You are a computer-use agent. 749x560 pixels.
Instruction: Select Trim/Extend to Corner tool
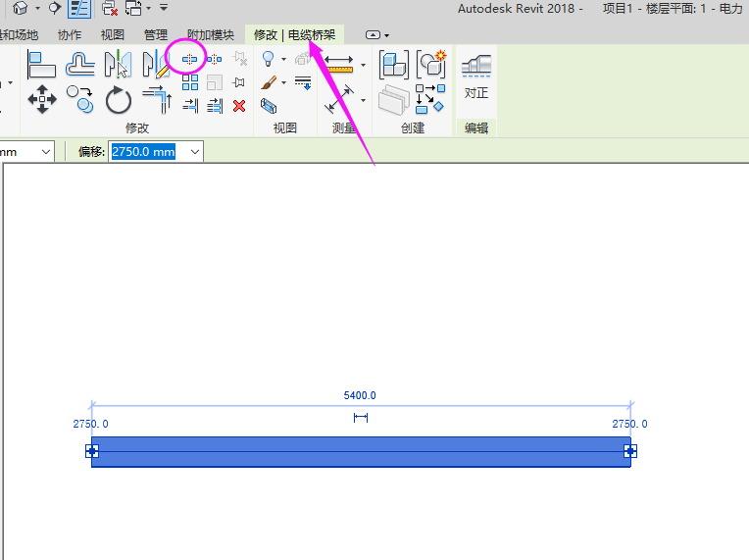(x=157, y=99)
